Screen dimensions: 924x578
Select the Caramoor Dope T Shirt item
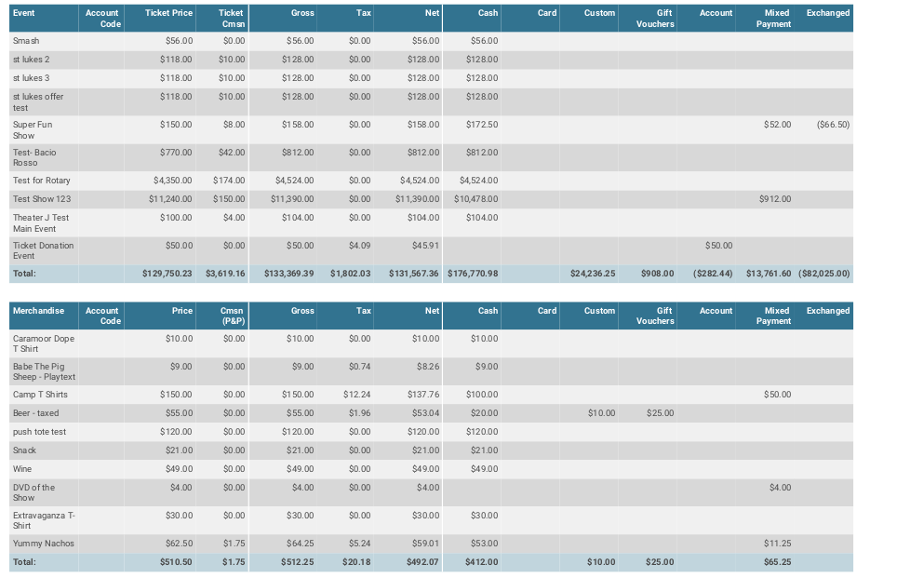(43, 343)
